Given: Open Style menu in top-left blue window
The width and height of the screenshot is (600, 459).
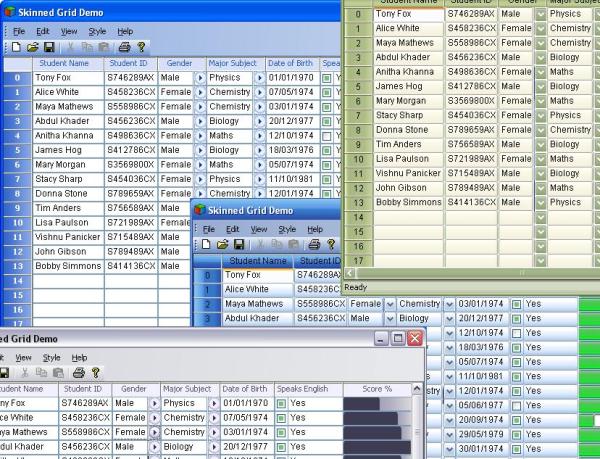Looking at the screenshot, I should 97,31.
